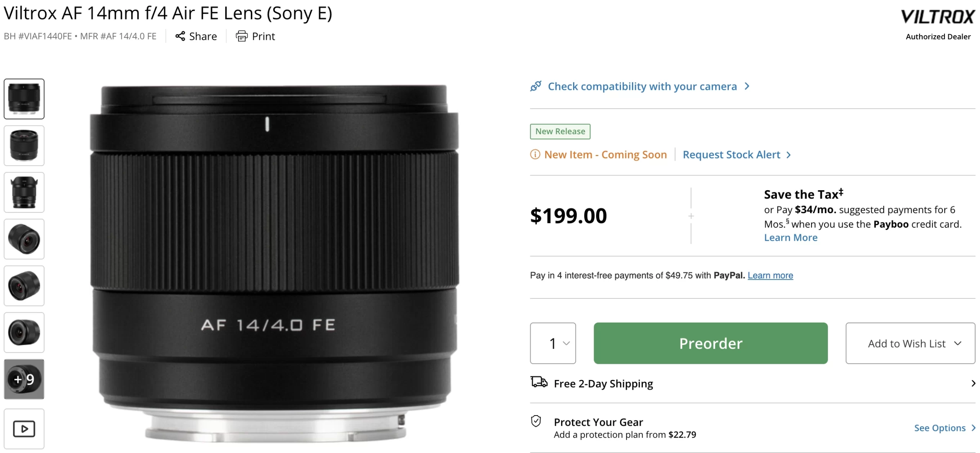Click the Print printer icon
Image resolution: width=980 pixels, height=453 pixels.
242,36
